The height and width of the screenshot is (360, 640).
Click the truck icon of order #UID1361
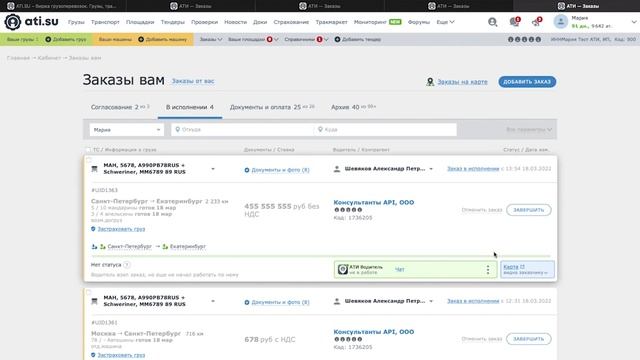pyautogui.click(x=94, y=301)
